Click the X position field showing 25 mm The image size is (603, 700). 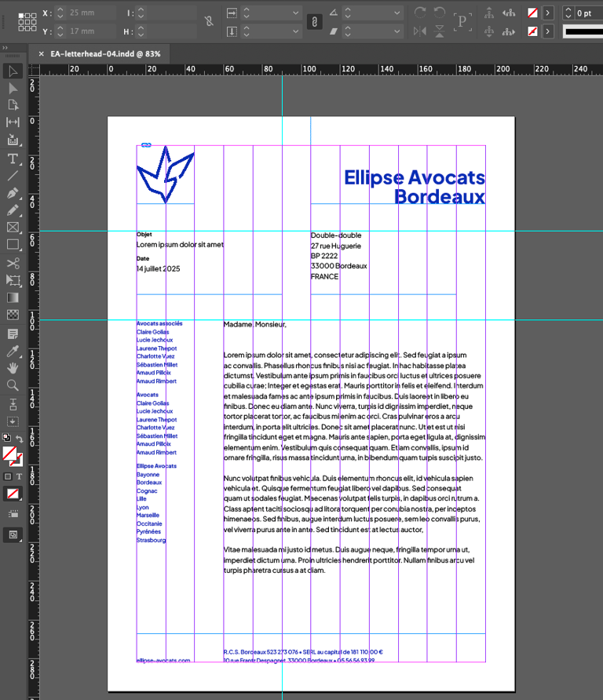coord(92,13)
